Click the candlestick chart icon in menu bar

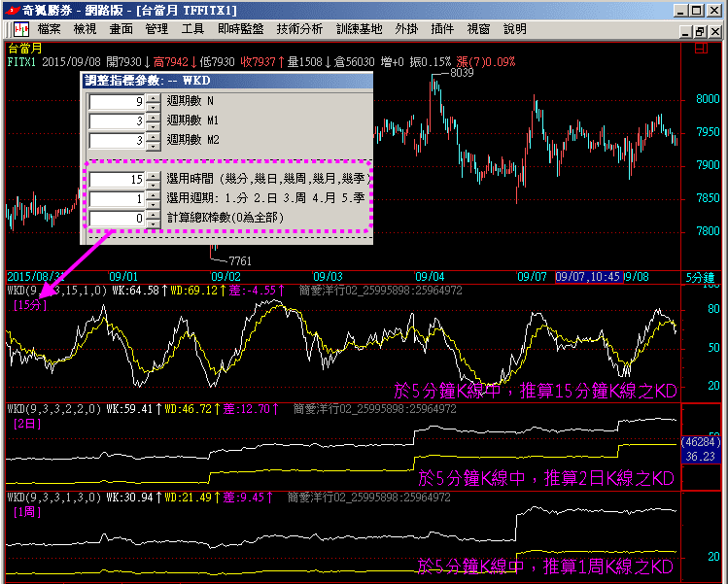pos(21,30)
